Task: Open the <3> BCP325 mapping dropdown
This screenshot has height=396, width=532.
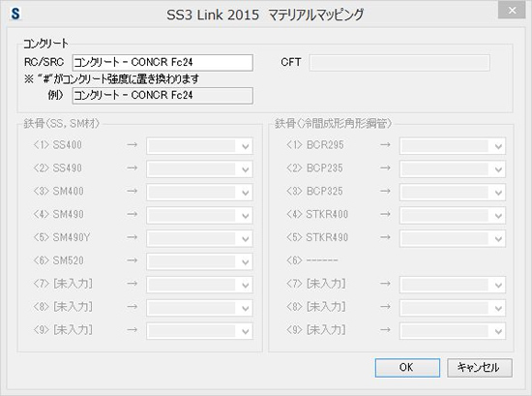Action: [453, 193]
